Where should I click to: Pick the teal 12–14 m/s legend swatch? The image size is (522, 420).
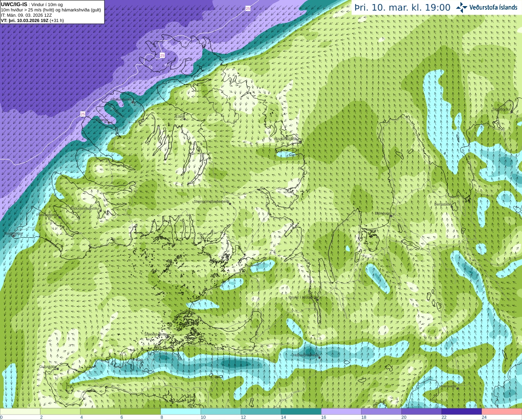click(x=261, y=411)
